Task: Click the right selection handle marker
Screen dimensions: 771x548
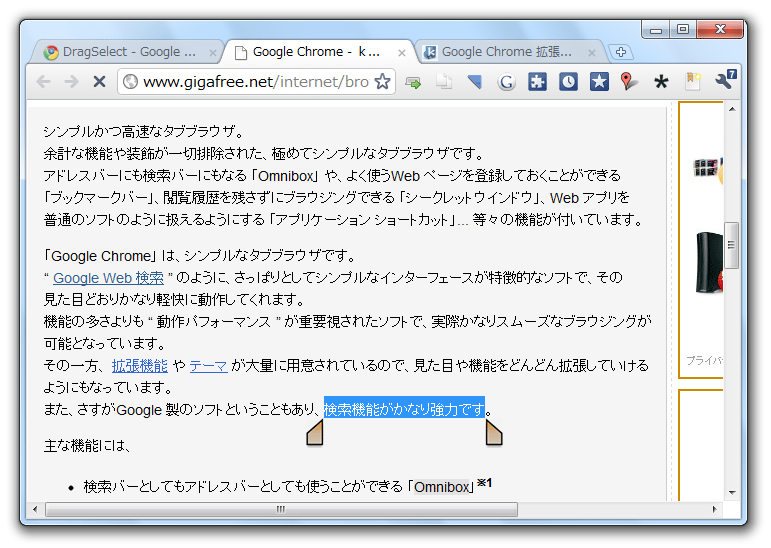Action: 494,433
